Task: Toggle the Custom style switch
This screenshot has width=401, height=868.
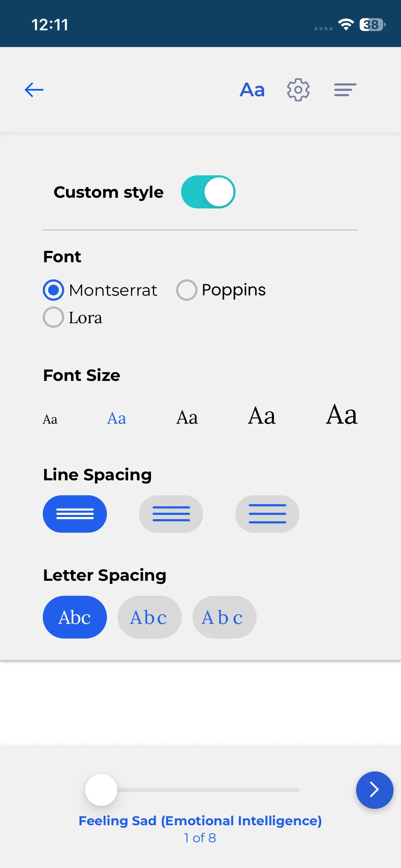Action: click(208, 192)
